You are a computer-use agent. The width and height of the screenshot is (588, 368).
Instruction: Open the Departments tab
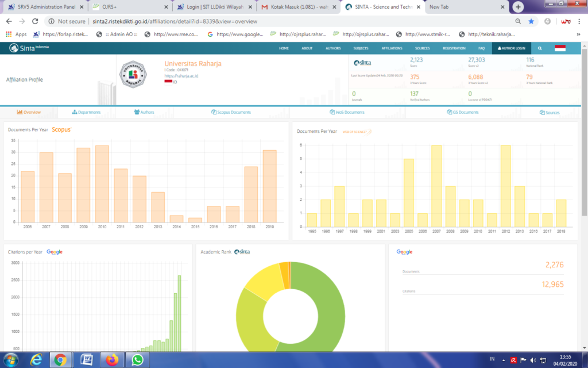[x=86, y=112]
